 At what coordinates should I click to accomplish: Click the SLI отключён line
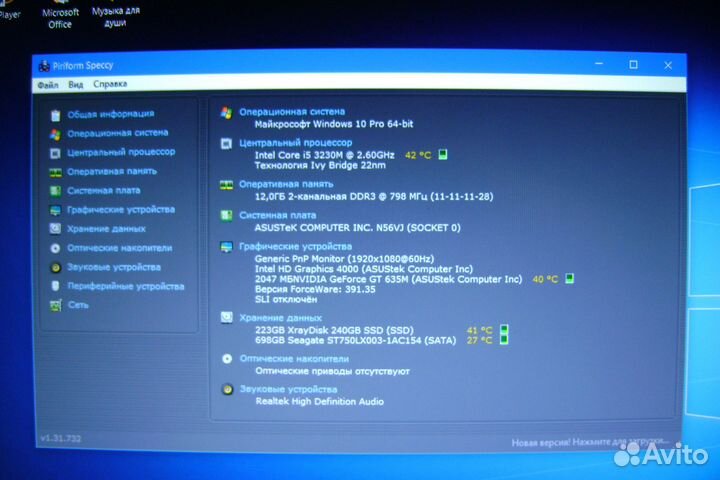[286, 299]
